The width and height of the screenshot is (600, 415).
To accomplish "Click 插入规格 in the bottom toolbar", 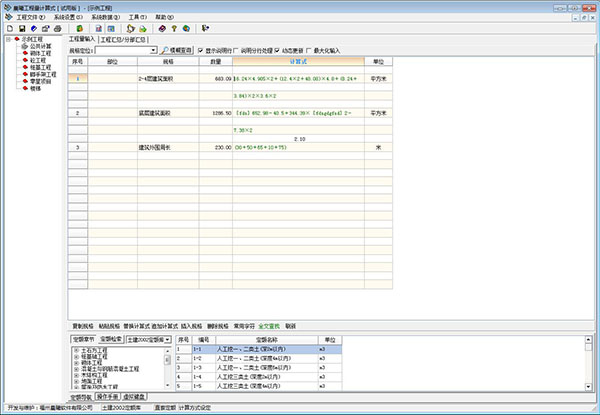I will click(191, 326).
